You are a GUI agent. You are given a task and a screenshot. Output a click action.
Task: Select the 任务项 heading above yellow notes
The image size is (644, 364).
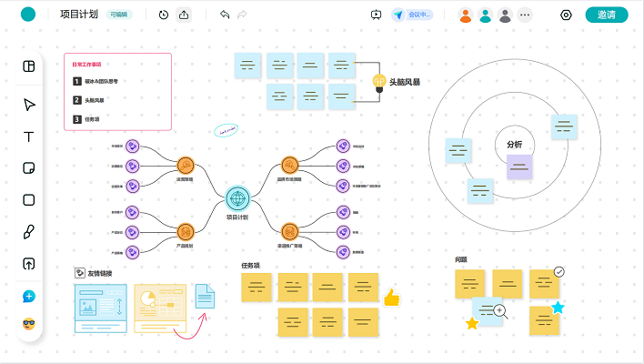click(x=250, y=266)
